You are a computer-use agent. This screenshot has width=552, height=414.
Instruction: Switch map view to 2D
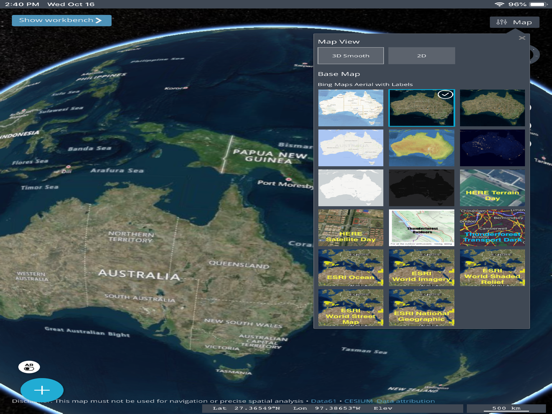pos(421,56)
